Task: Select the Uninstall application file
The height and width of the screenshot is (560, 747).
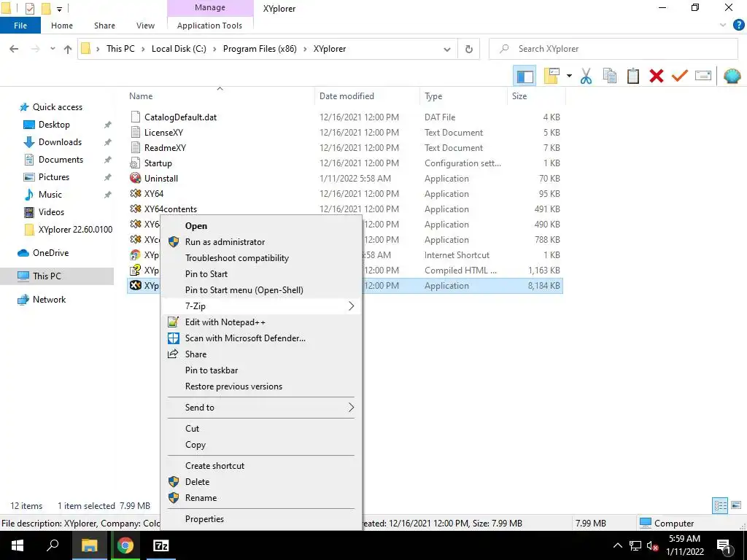Action: point(161,179)
